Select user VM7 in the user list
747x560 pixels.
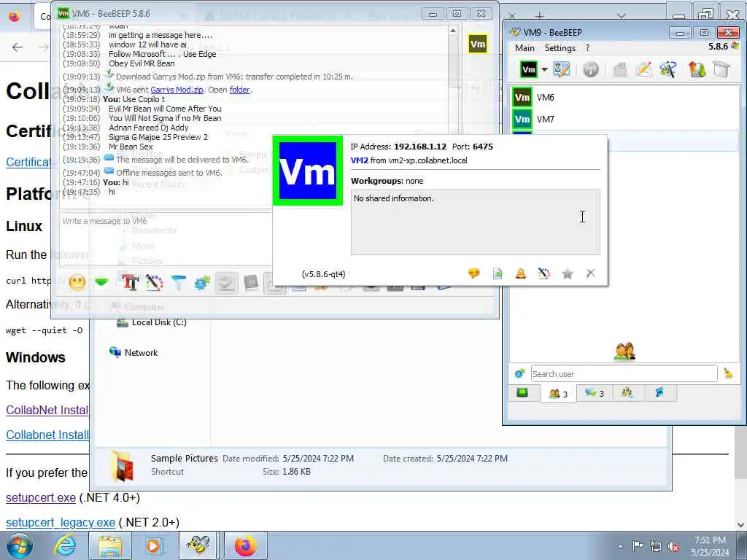point(624,119)
